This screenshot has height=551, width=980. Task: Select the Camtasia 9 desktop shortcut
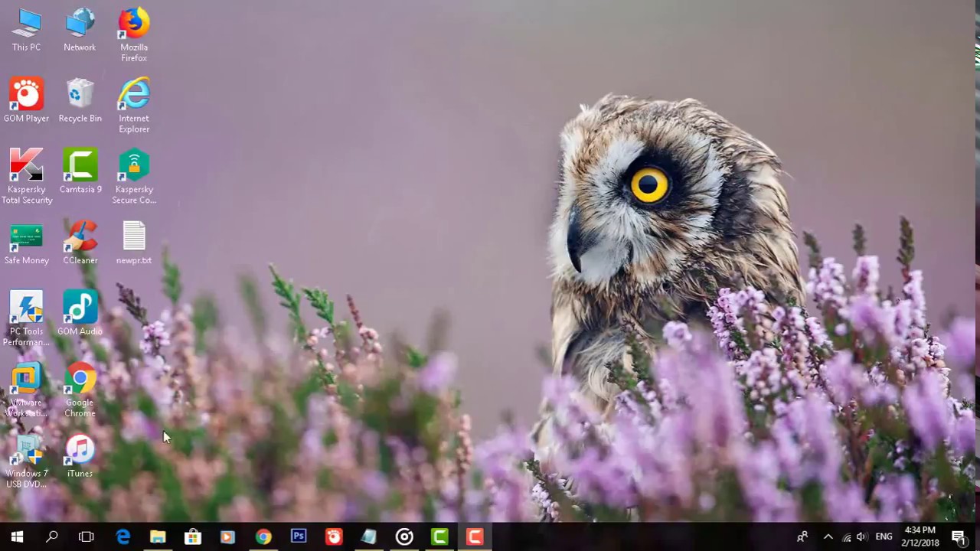tap(80, 172)
